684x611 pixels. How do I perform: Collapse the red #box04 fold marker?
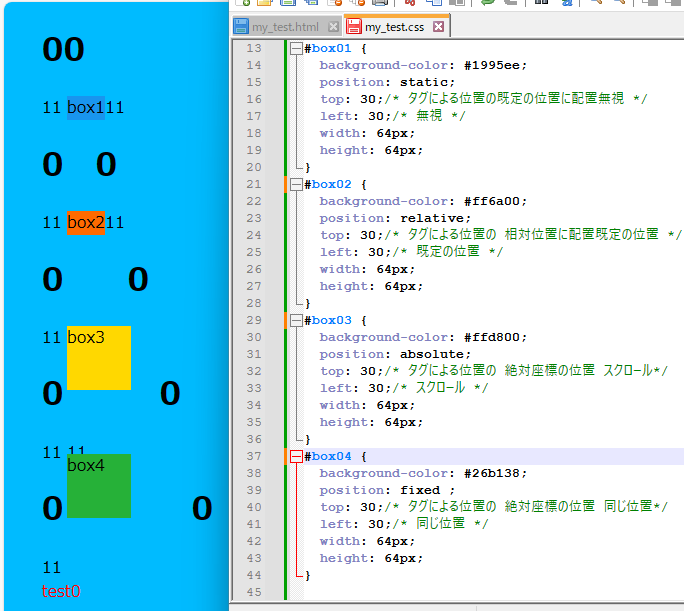click(x=296, y=456)
